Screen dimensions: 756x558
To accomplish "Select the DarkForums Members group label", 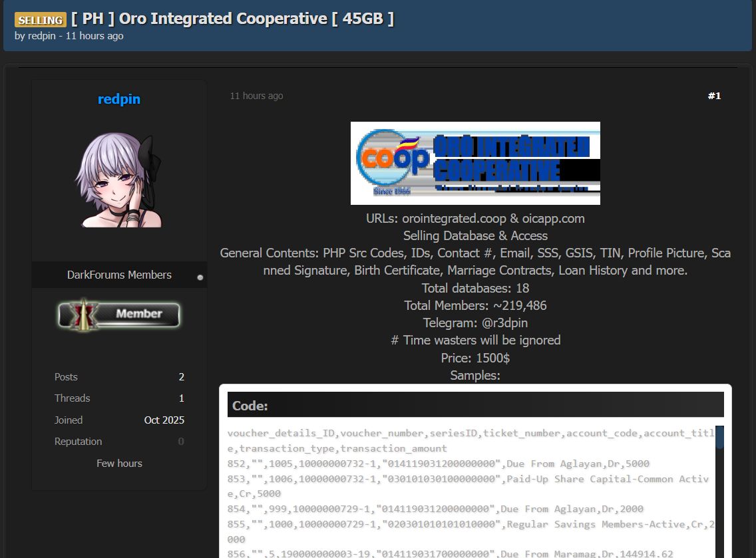I will (119, 275).
